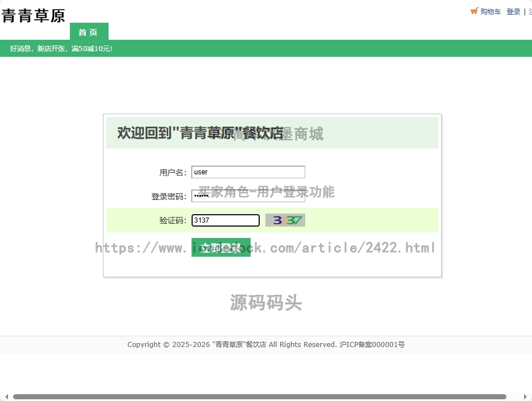Screen dimensions: 532x401
Task: Switch to the 首页 tab
Action: 89,32
